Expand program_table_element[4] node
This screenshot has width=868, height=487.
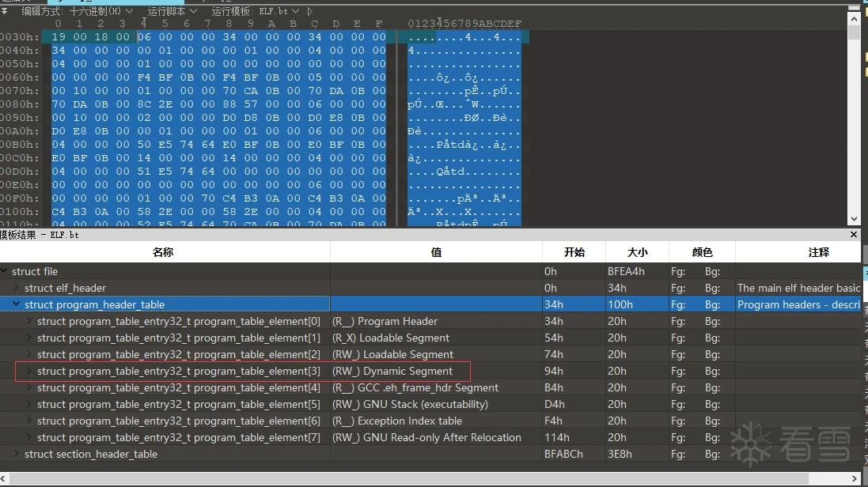(x=28, y=387)
